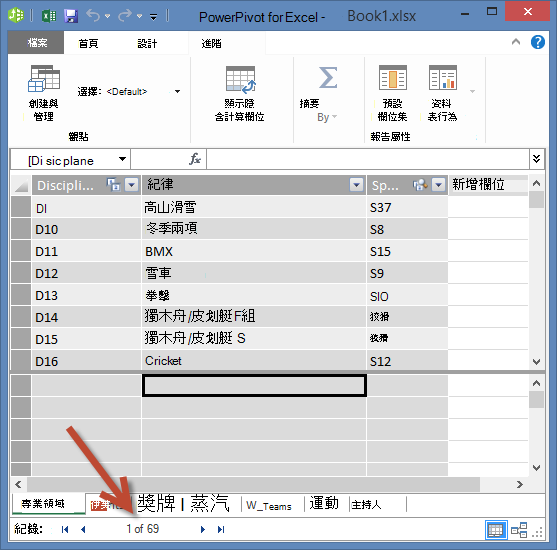This screenshot has width=557, height=550.
Task: Select the 新增欄位 add column header
Action: click(488, 185)
